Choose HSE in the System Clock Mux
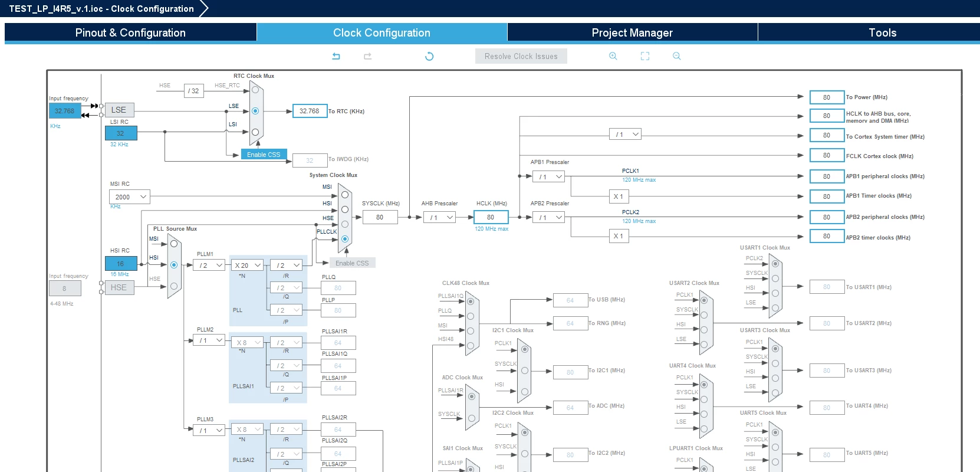980x472 pixels. [x=345, y=224]
